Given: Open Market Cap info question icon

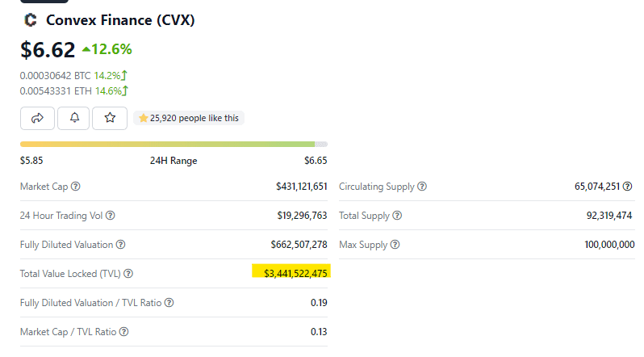Looking at the screenshot, I should click(x=76, y=187).
